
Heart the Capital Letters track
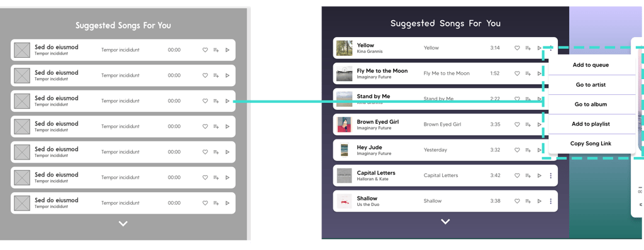point(517,176)
